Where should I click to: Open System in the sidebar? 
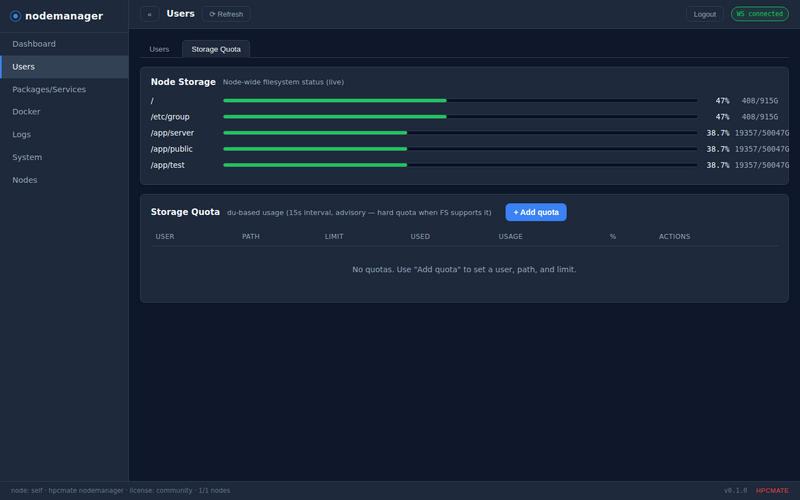64,157
